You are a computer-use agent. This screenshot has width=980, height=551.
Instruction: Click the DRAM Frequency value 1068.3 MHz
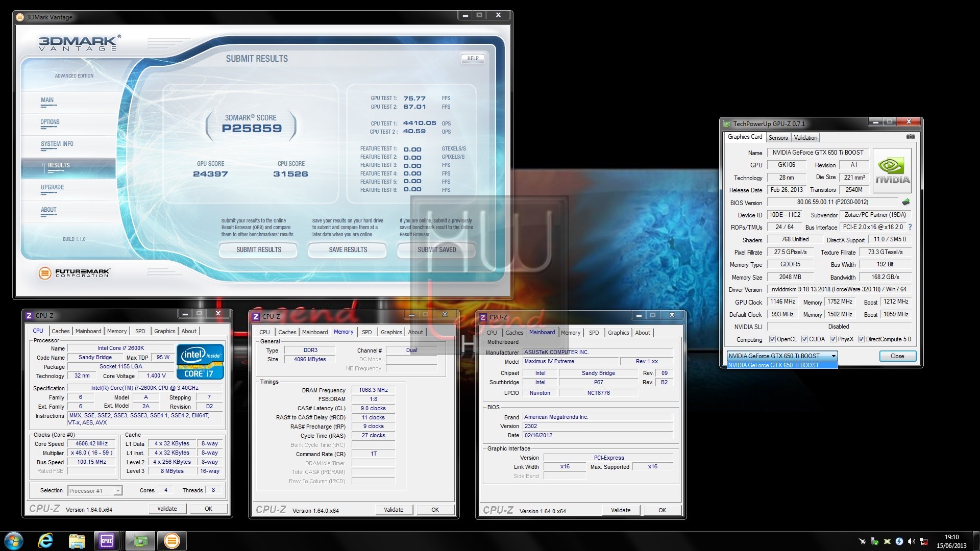373,390
